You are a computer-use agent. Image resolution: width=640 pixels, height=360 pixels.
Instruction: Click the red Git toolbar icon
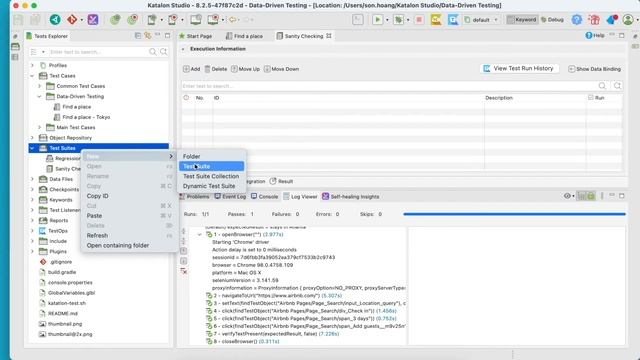(x=72, y=19)
